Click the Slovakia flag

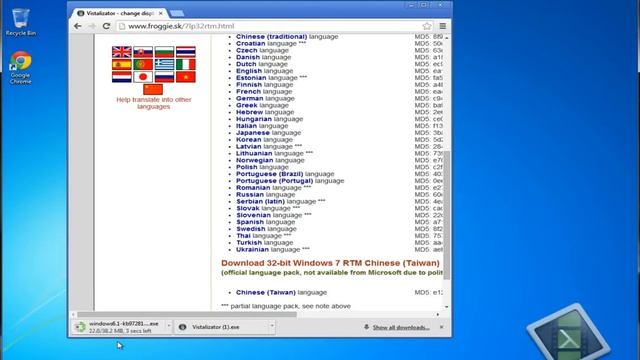click(x=143, y=52)
